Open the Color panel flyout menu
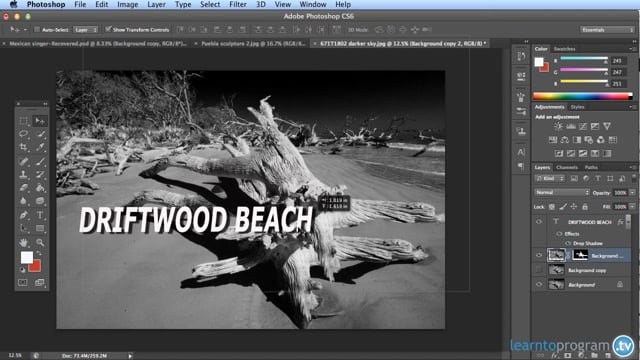The height and width of the screenshot is (360, 640). [x=632, y=49]
